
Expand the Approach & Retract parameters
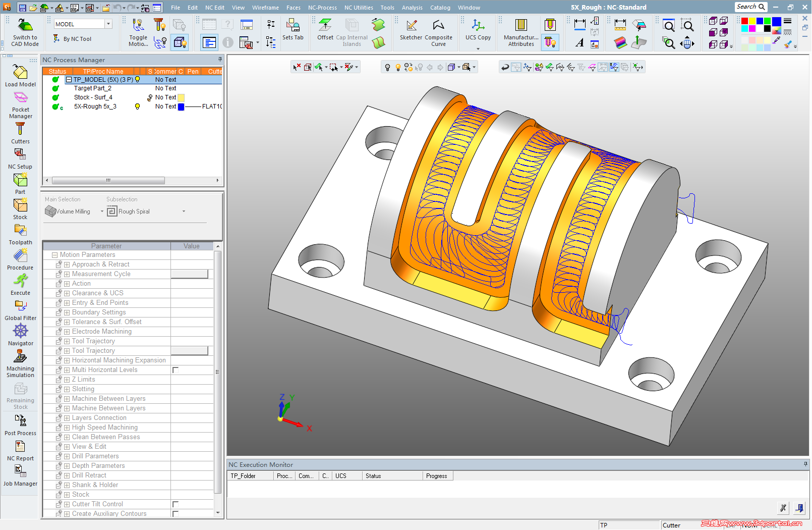[67, 265]
